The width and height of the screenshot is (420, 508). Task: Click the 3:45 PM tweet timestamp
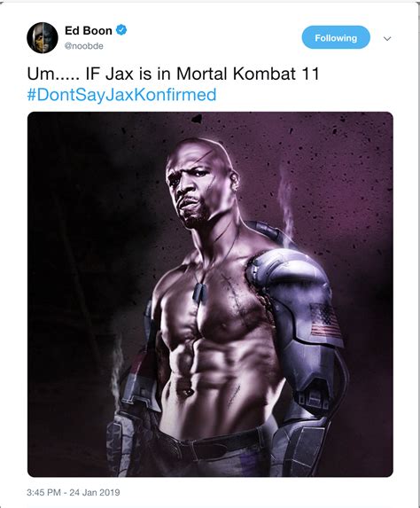(x=43, y=492)
